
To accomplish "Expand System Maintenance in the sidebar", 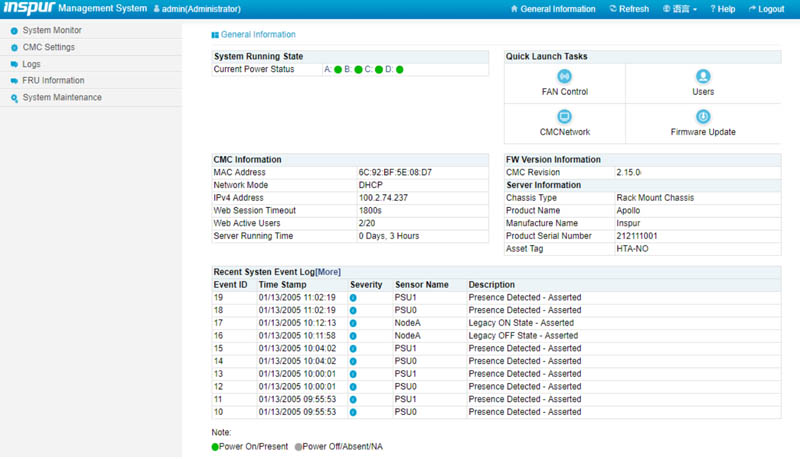I will [x=62, y=98].
